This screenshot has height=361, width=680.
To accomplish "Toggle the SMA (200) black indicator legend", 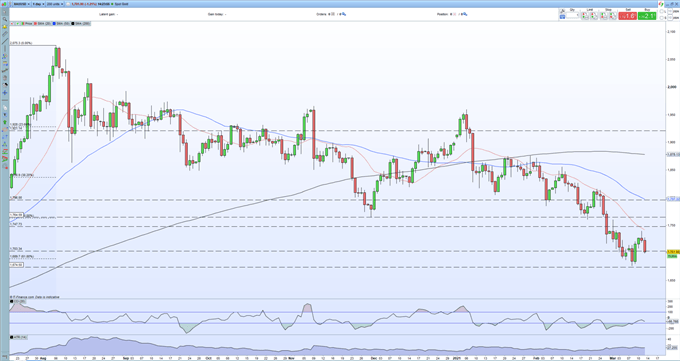I will 81,23.
